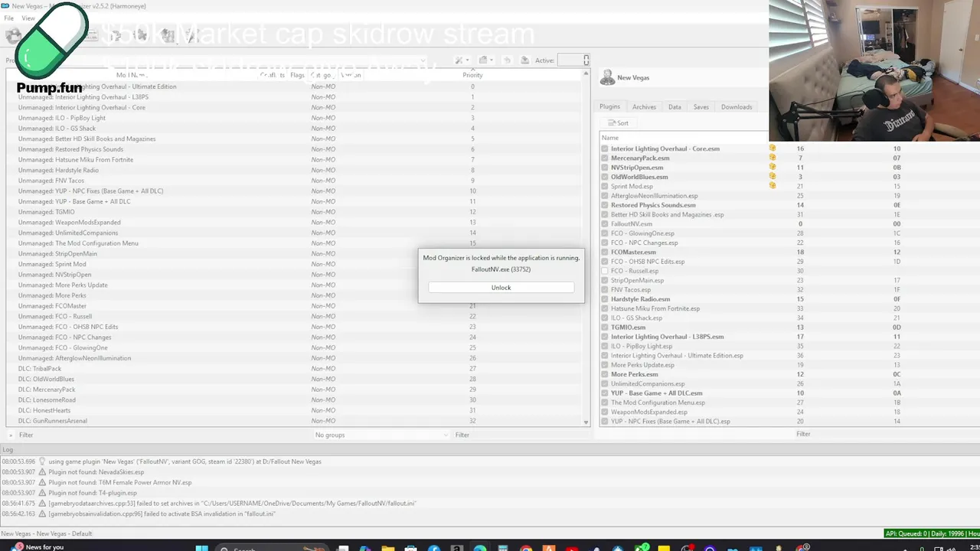Click the mod list scrollbar down arrow

[586, 422]
